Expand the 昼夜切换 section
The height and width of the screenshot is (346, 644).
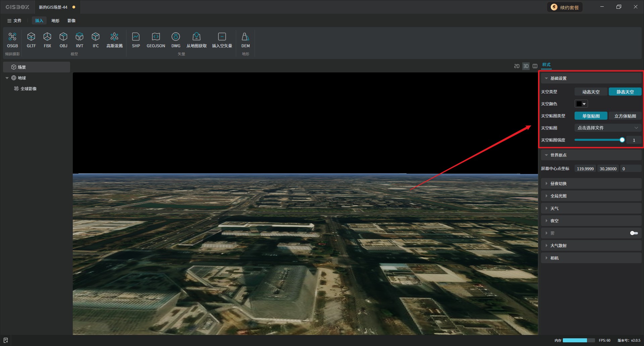[558, 184]
